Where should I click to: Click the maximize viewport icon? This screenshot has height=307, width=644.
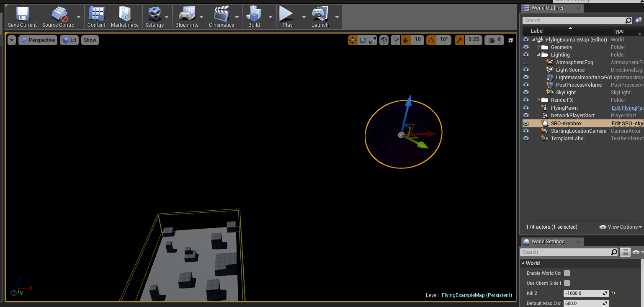coord(511,40)
